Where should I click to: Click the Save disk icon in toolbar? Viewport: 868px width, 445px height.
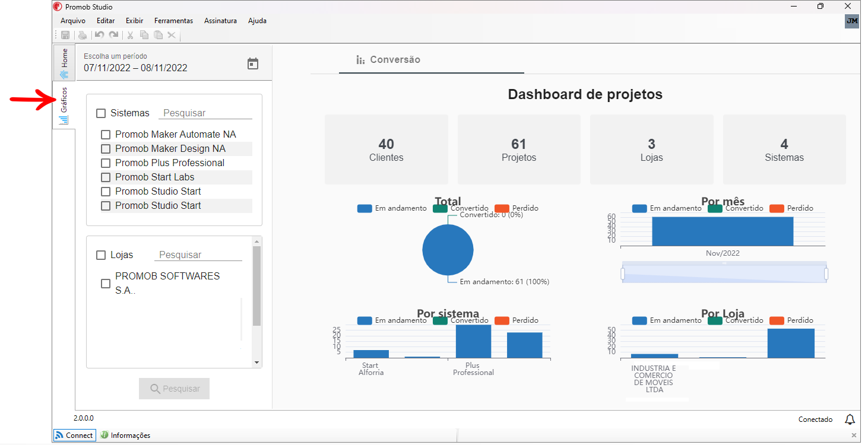click(65, 35)
